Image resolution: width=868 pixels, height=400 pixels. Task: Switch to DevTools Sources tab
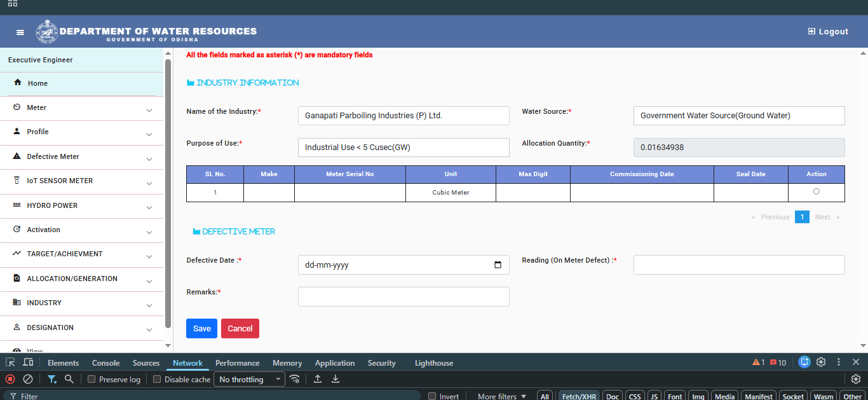click(x=146, y=363)
